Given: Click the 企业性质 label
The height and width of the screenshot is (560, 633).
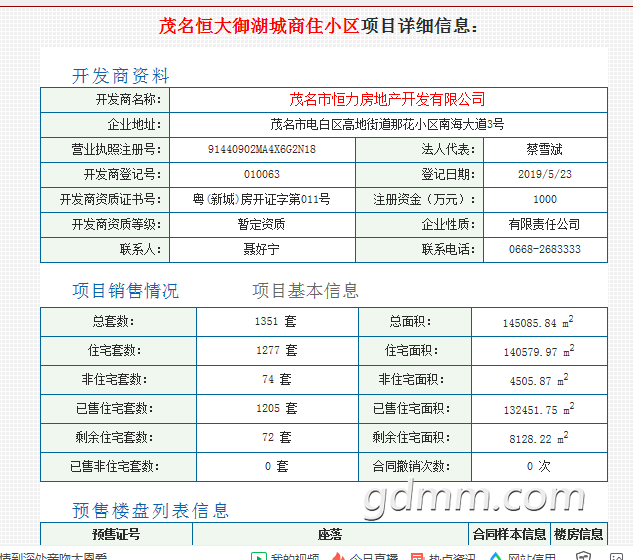Looking at the screenshot, I should tap(449, 224).
